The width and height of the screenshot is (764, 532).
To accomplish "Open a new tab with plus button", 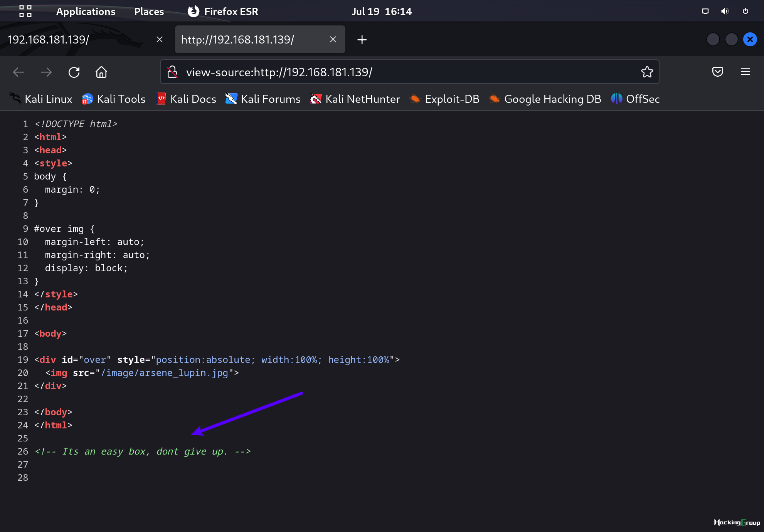I will click(362, 40).
